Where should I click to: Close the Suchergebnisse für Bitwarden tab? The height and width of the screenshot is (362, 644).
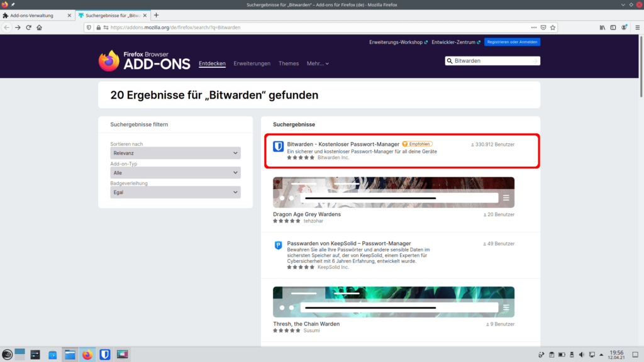tap(145, 16)
